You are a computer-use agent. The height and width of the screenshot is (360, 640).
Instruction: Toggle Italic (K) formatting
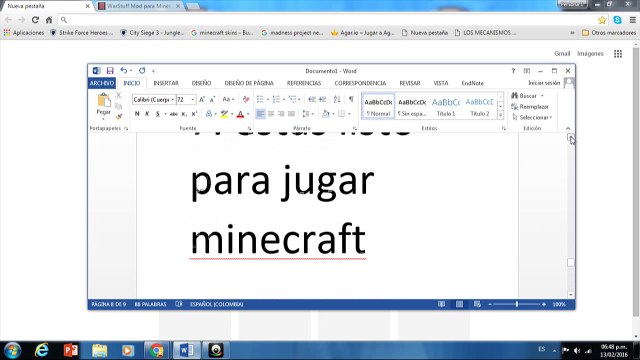[147, 114]
